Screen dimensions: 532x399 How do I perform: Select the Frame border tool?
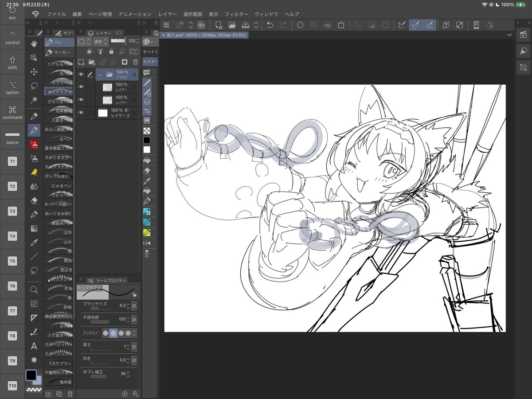pyautogui.click(x=34, y=304)
